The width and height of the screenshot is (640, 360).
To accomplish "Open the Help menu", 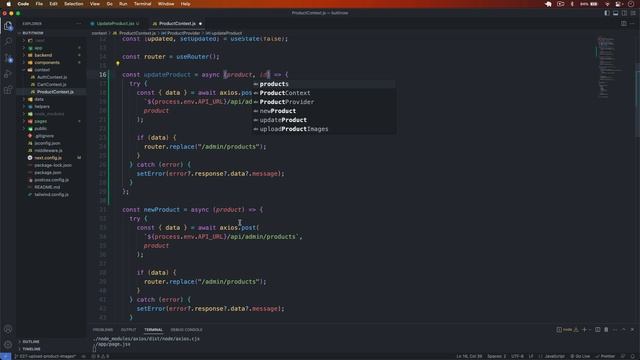I will tap(185, 4).
